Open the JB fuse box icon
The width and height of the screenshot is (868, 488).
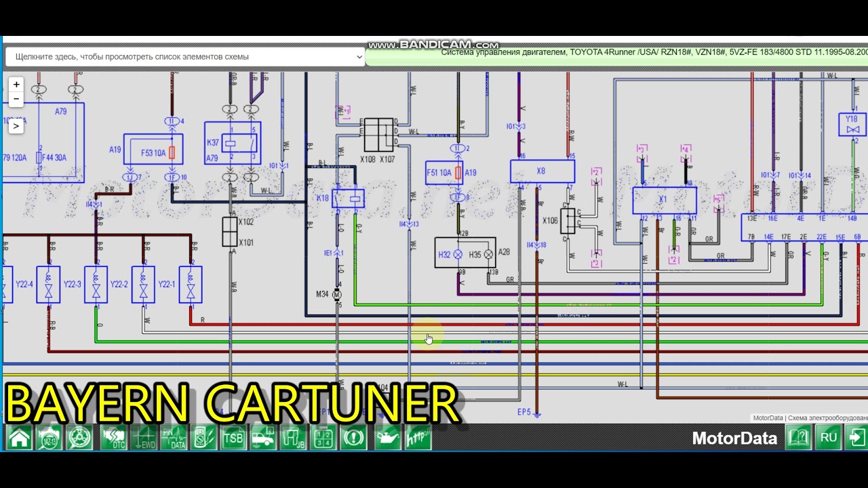(293, 438)
